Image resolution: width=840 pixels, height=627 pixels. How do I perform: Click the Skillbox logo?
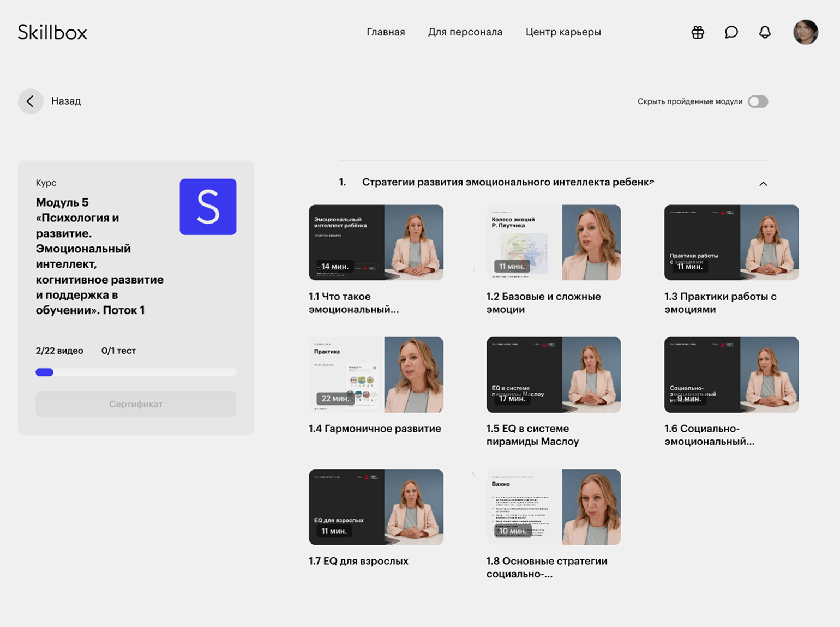tap(52, 32)
